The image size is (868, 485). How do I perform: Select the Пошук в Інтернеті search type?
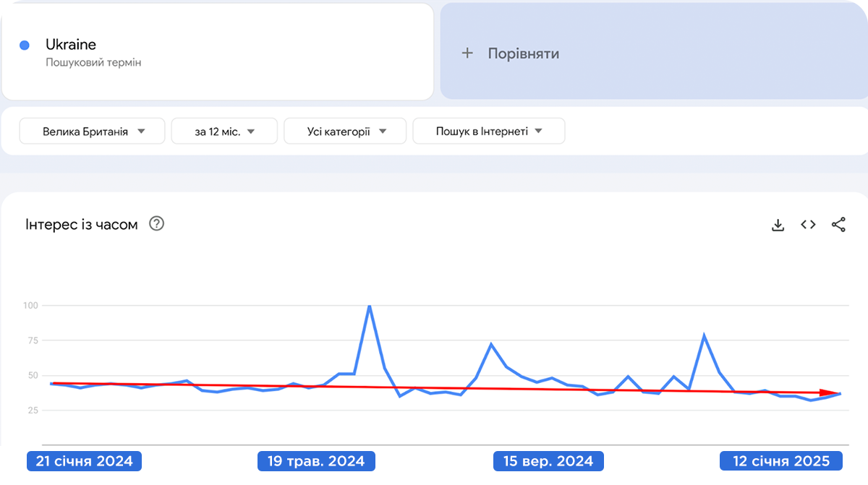488,132
